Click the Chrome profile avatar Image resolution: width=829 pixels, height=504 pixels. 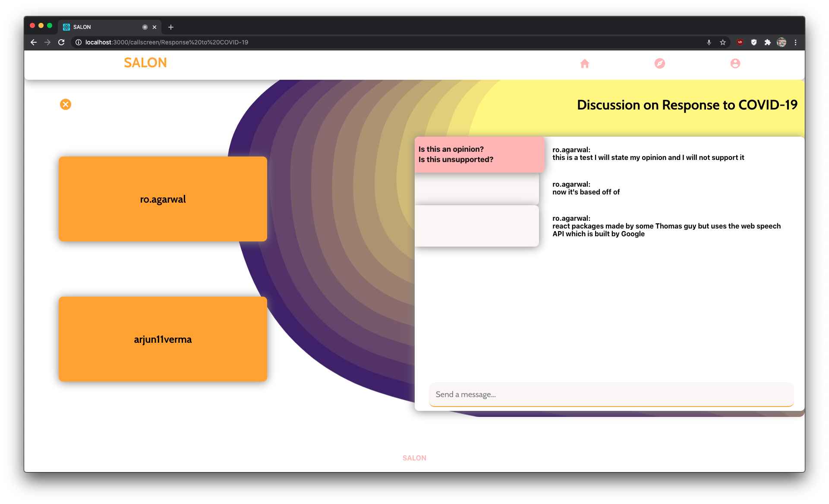pos(782,42)
